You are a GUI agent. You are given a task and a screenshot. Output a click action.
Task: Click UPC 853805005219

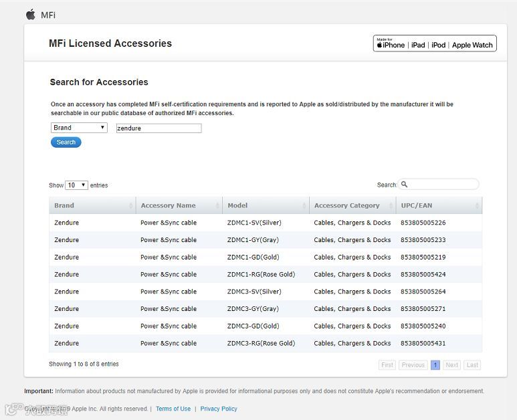click(x=423, y=257)
